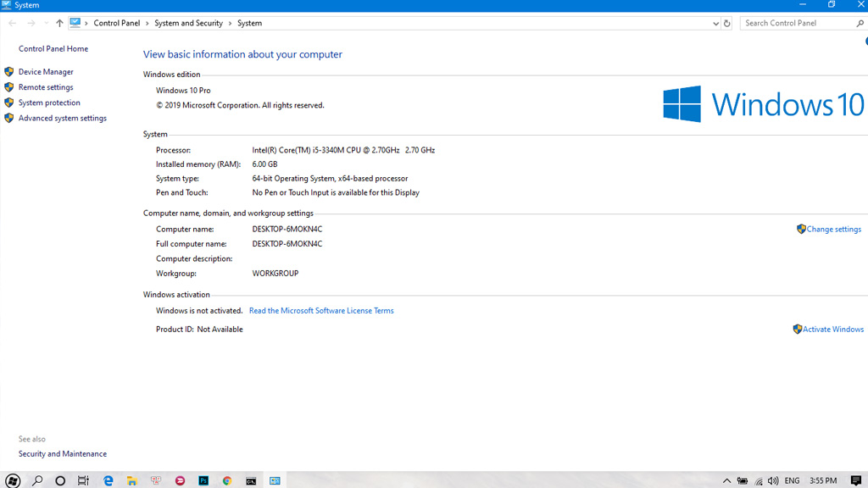868x488 pixels.
Task: Launch Google Chrome from the taskbar
Action: coord(227,481)
